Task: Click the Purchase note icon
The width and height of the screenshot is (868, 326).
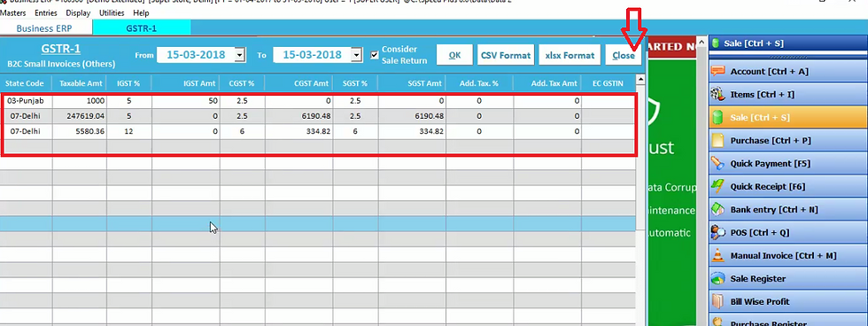Action: click(718, 141)
